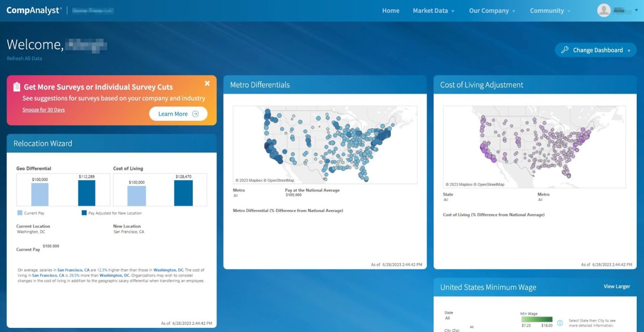This screenshot has width=644, height=332.
Task: Expand the Community dropdown arrow
Action: click(569, 11)
